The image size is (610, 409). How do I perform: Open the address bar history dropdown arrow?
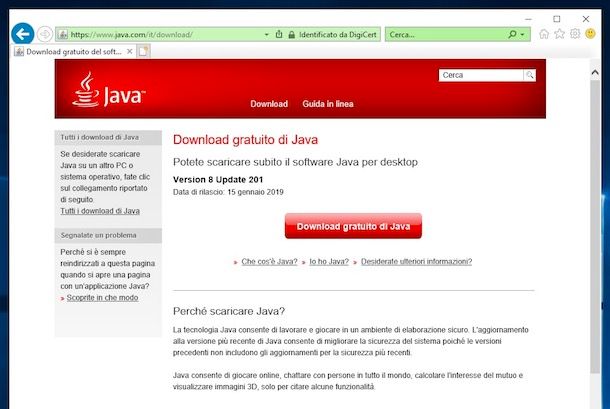266,35
